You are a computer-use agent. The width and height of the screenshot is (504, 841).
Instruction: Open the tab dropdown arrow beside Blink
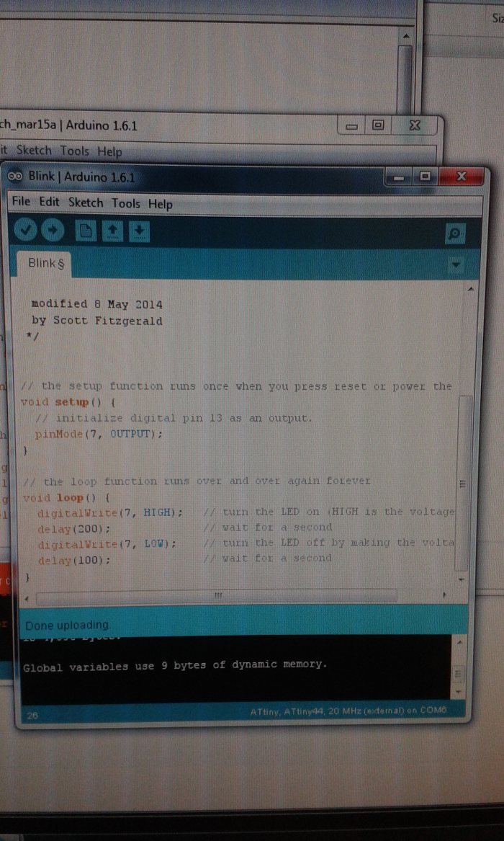[456, 265]
